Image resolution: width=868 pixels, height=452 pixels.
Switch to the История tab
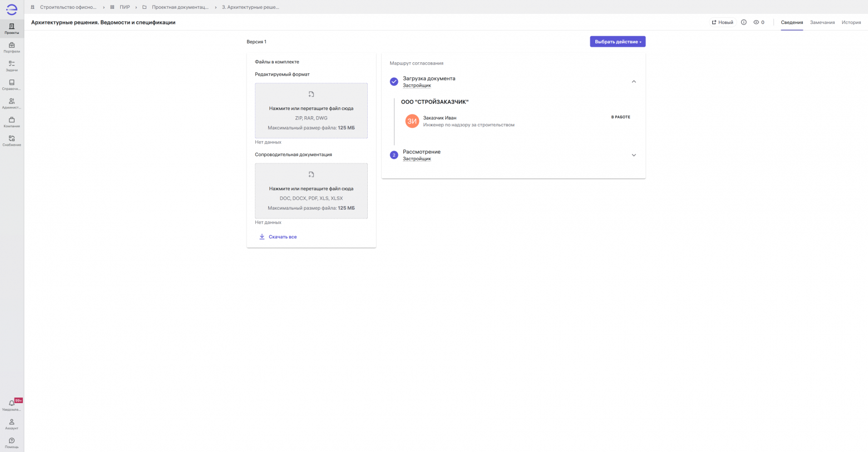tap(851, 22)
